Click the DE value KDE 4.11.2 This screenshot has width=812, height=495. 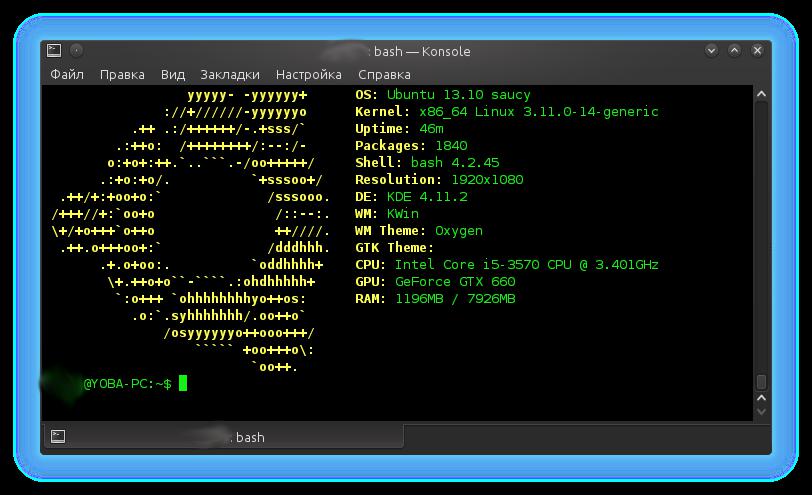(427, 197)
